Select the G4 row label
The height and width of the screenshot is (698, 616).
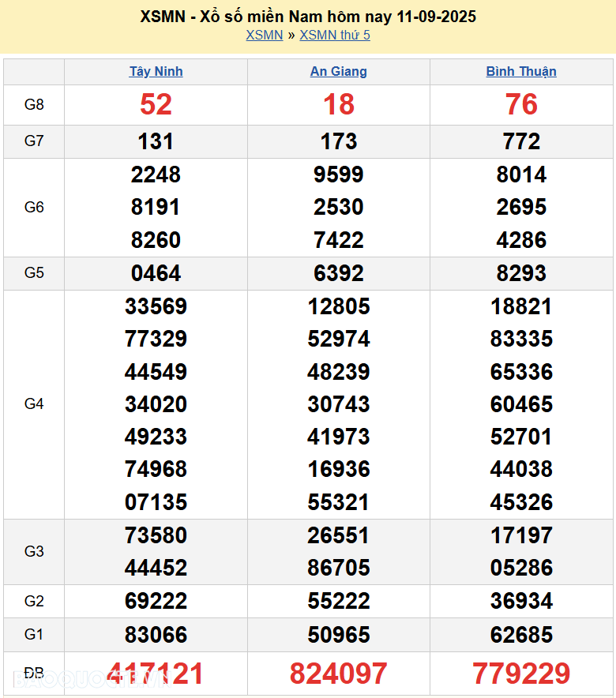coord(34,404)
